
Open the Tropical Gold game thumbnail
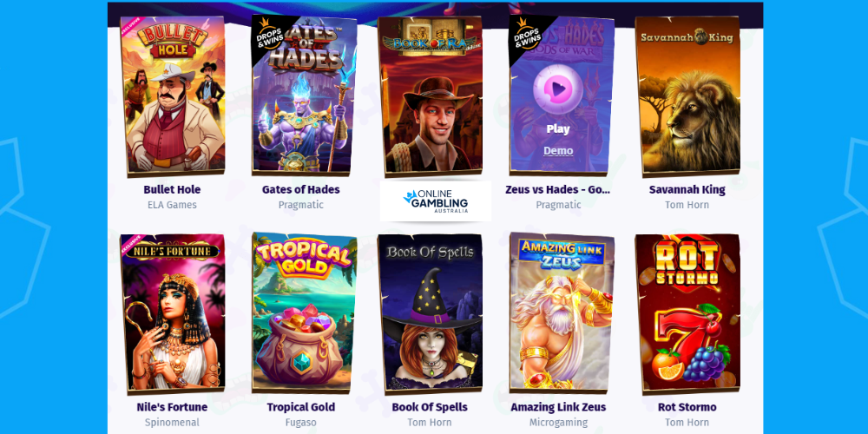(304, 313)
